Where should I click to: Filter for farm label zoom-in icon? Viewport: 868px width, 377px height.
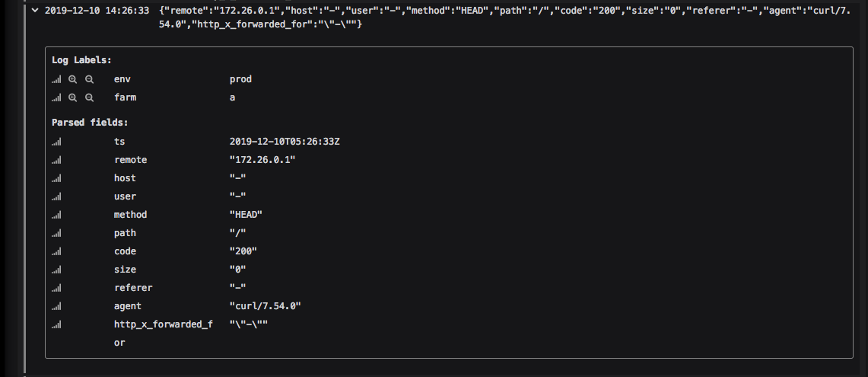[x=72, y=97]
